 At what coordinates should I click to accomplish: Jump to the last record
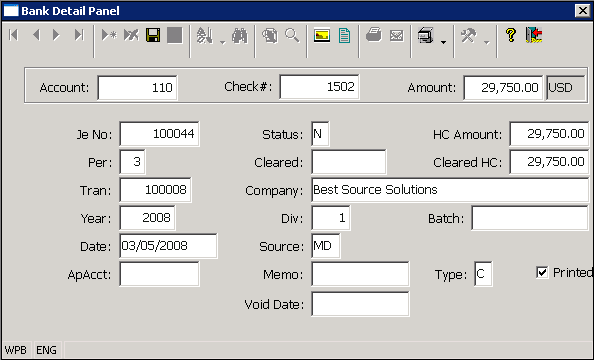point(79,35)
